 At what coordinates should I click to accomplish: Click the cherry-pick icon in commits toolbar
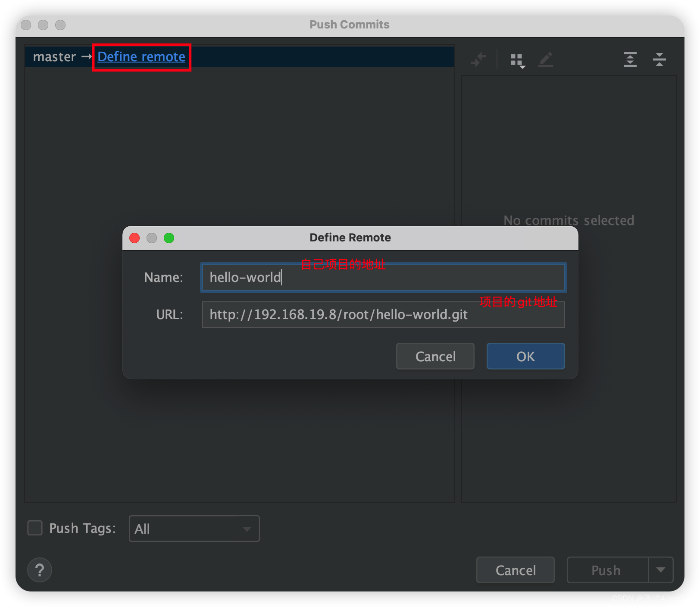click(x=478, y=59)
